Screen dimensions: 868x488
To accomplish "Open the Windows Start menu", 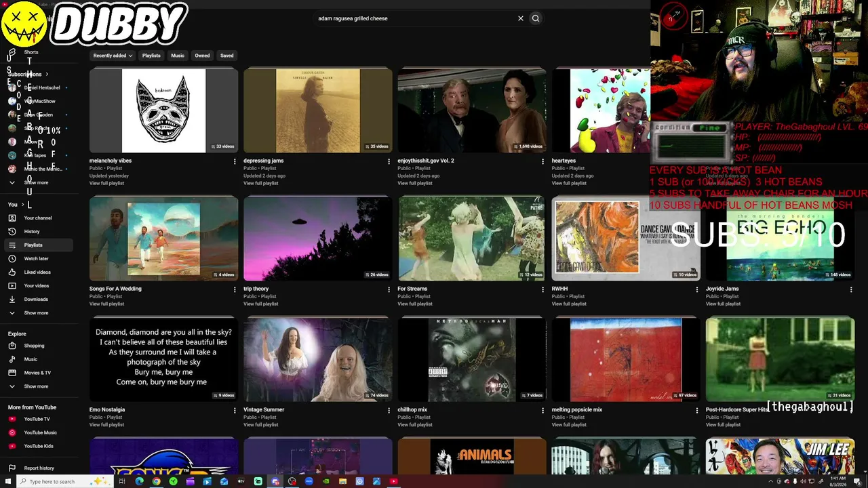I will tap(7, 481).
